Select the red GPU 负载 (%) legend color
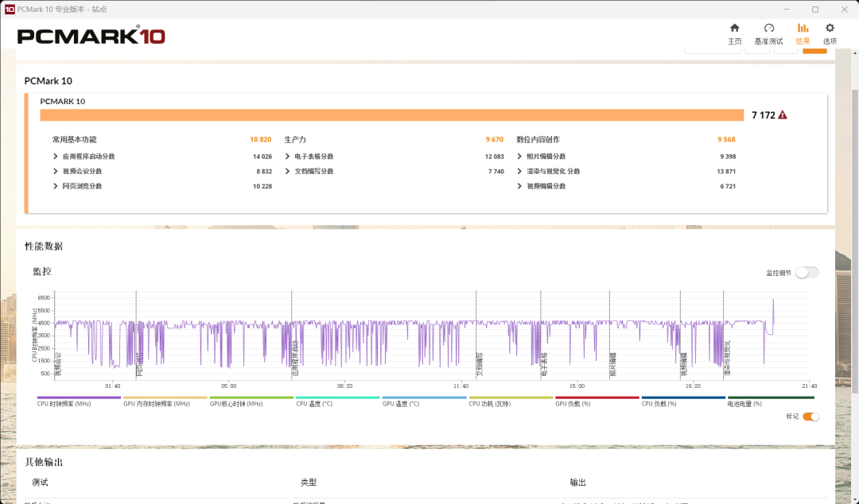 pyautogui.click(x=597, y=397)
